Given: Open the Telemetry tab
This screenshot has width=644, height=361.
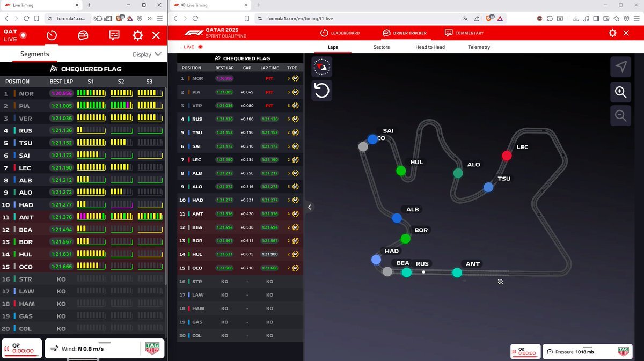Looking at the screenshot, I should (x=479, y=47).
